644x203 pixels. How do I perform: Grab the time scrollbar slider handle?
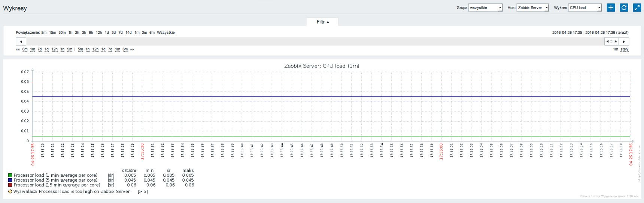coord(611,41)
